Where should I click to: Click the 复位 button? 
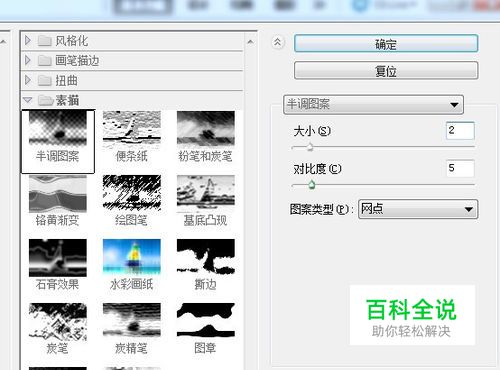386,70
